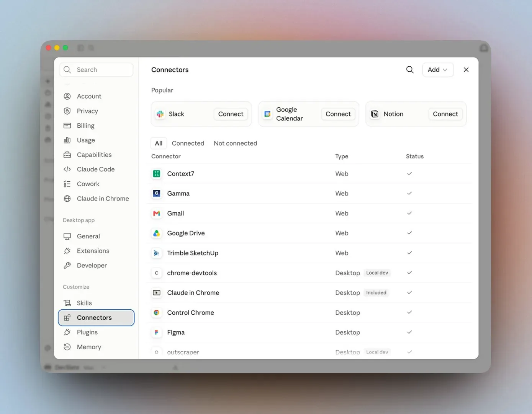
Task: Select Capabilities in sidebar
Action: point(97,154)
